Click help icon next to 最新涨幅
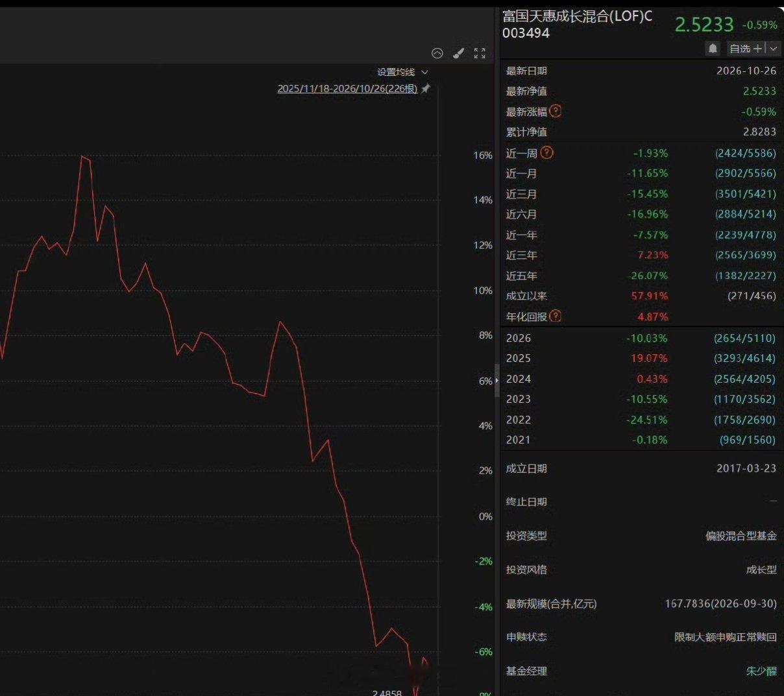The width and height of the screenshot is (784, 696). 555,111
